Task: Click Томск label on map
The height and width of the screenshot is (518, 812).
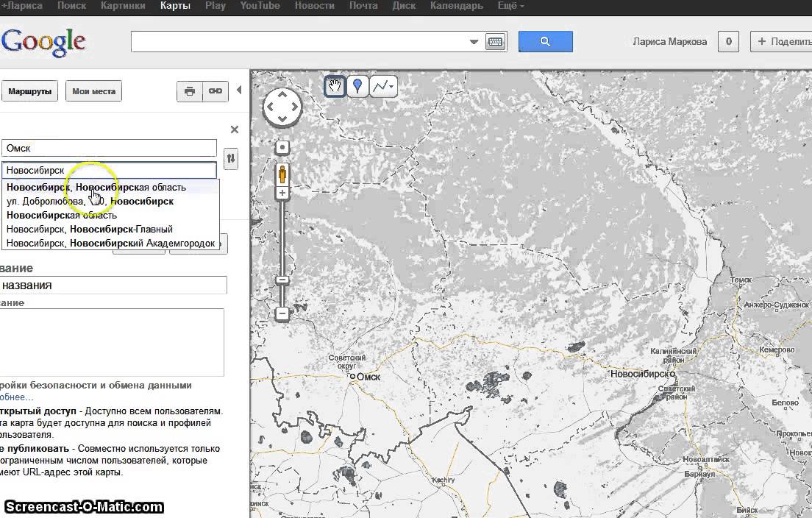Action: coord(741,280)
